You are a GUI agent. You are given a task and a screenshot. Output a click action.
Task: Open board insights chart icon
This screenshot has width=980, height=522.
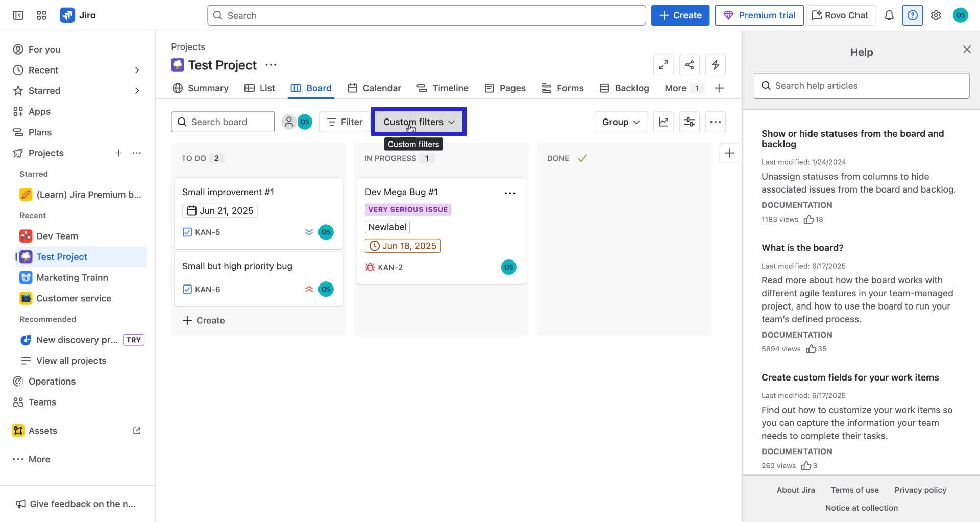point(664,122)
